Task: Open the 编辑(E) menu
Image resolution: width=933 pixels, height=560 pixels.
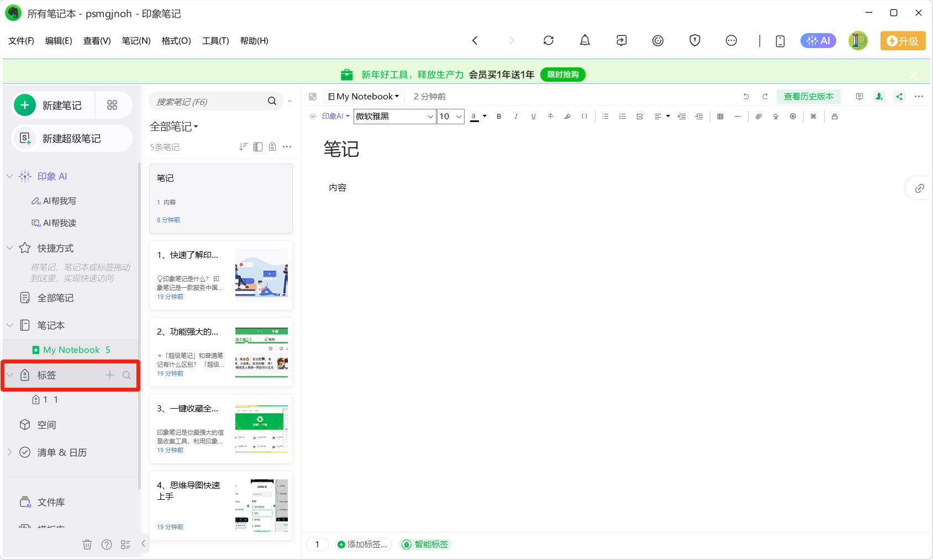Action: [59, 41]
